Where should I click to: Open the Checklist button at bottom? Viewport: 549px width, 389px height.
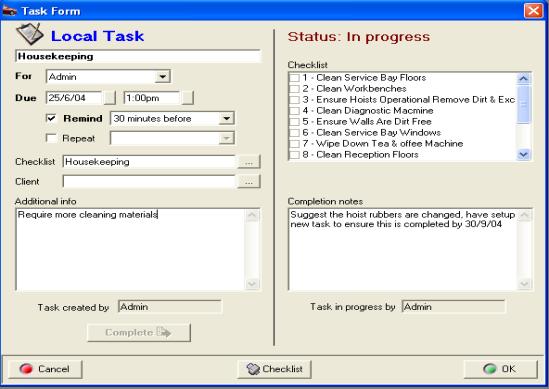[274, 369]
